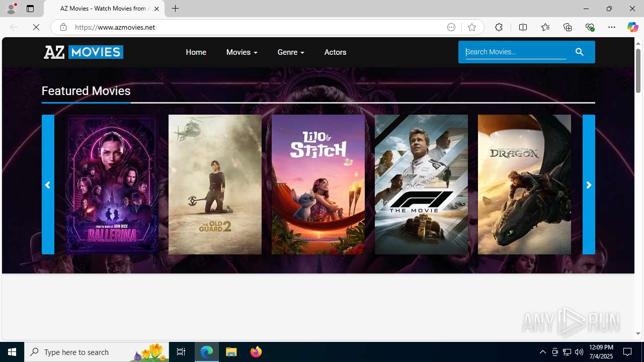Image resolution: width=644 pixels, height=362 pixels.
Task: Stop loading the page
Action: click(36, 27)
